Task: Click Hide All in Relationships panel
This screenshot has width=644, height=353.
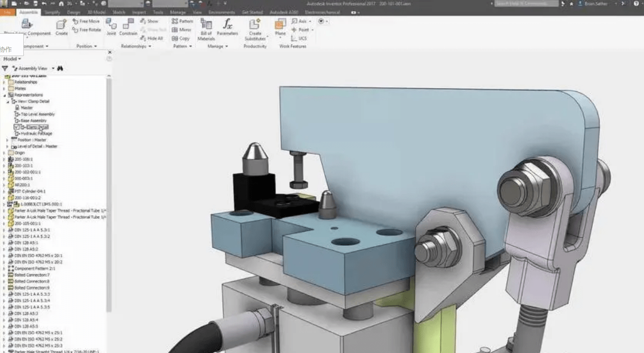Action: point(152,38)
